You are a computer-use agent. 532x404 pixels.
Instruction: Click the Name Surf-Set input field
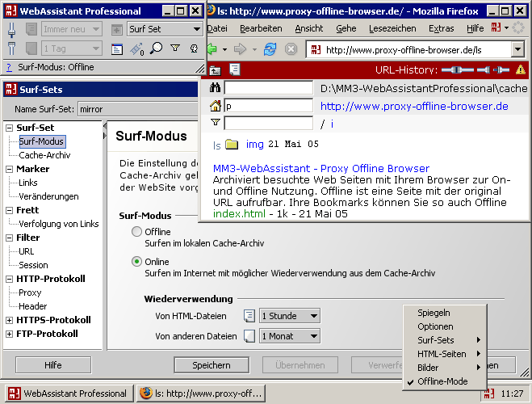pos(138,109)
